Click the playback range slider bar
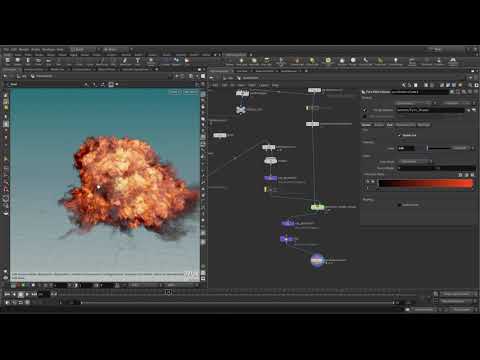This screenshot has height=360, width=480. 237,302
